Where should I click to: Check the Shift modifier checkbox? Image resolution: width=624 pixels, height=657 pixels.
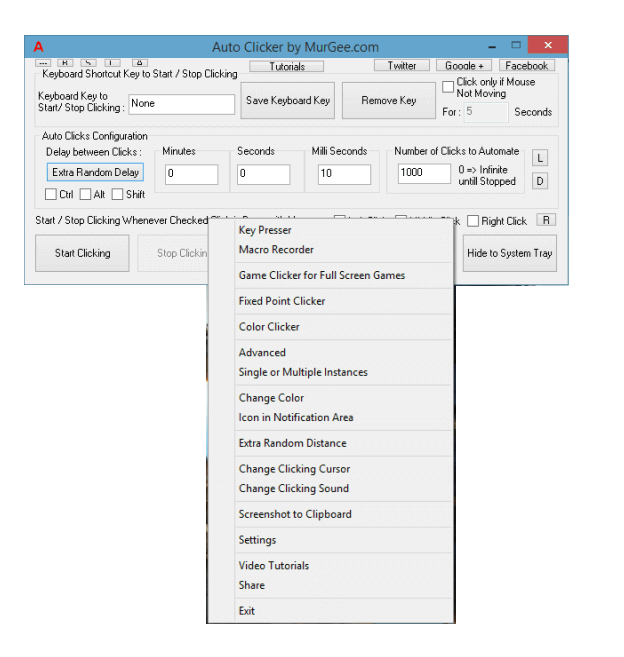click(117, 194)
